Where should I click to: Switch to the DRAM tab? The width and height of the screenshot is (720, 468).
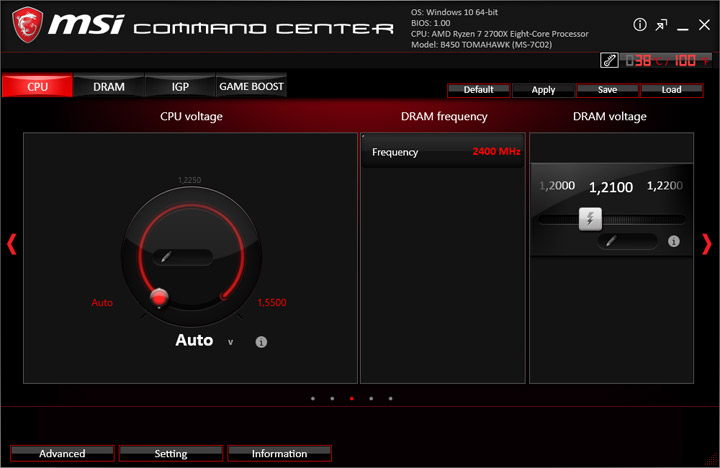pos(109,86)
